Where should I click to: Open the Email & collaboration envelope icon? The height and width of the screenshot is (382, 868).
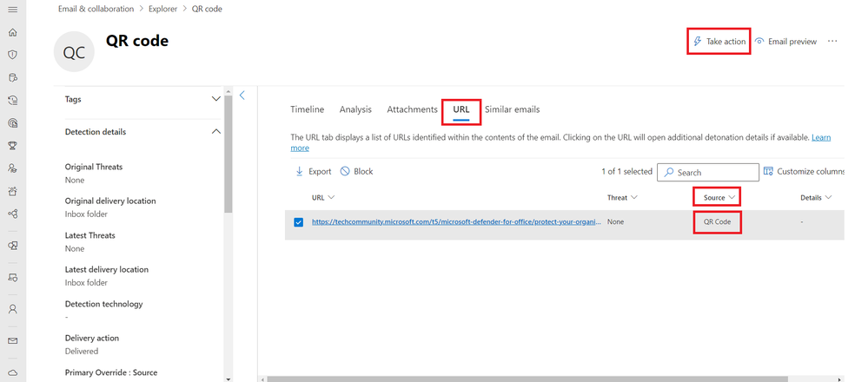point(13,340)
